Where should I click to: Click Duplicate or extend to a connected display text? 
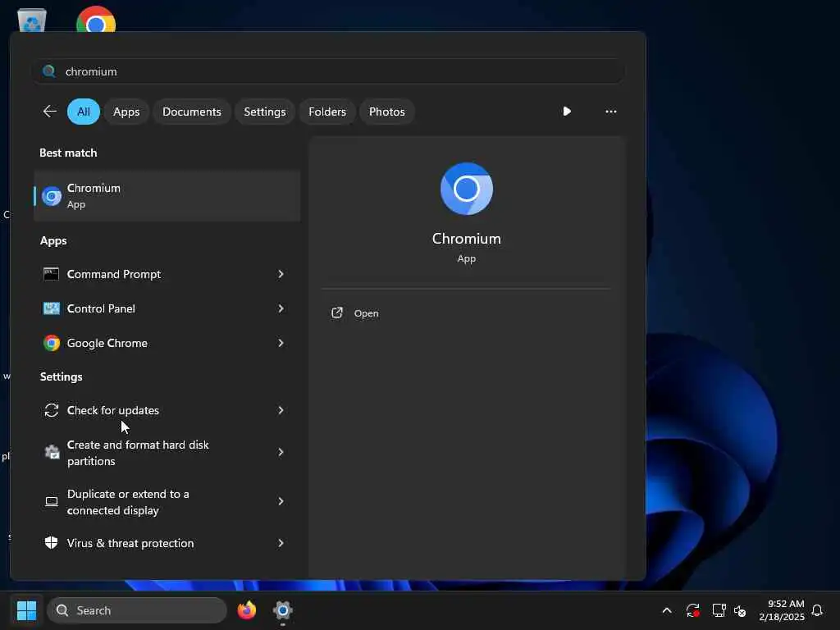pyautogui.click(x=128, y=502)
